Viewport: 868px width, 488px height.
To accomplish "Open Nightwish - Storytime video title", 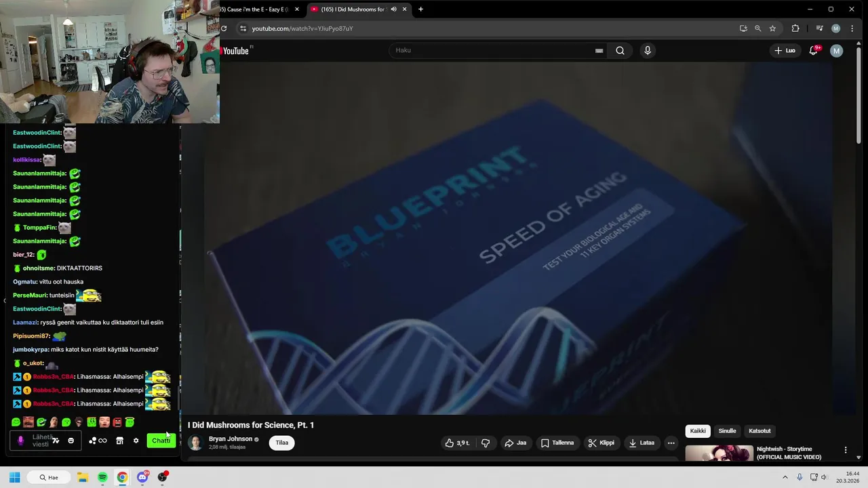I will click(789, 453).
